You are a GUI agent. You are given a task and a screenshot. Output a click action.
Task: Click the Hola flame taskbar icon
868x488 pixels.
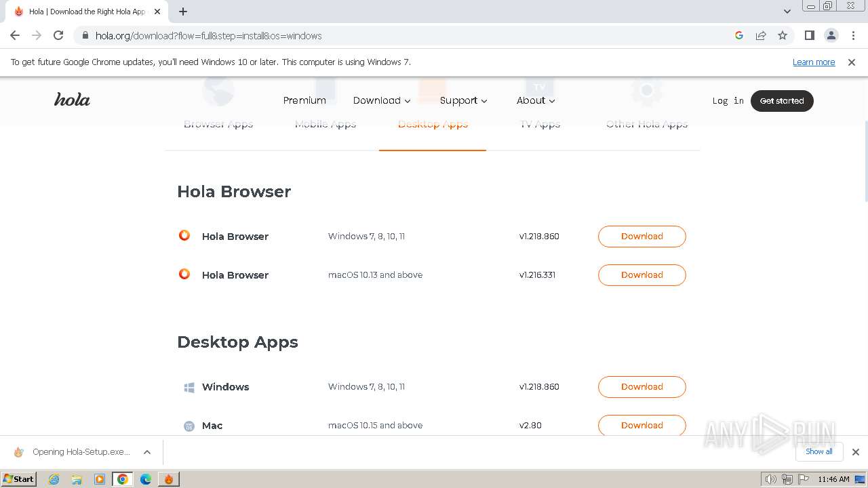[x=169, y=479]
